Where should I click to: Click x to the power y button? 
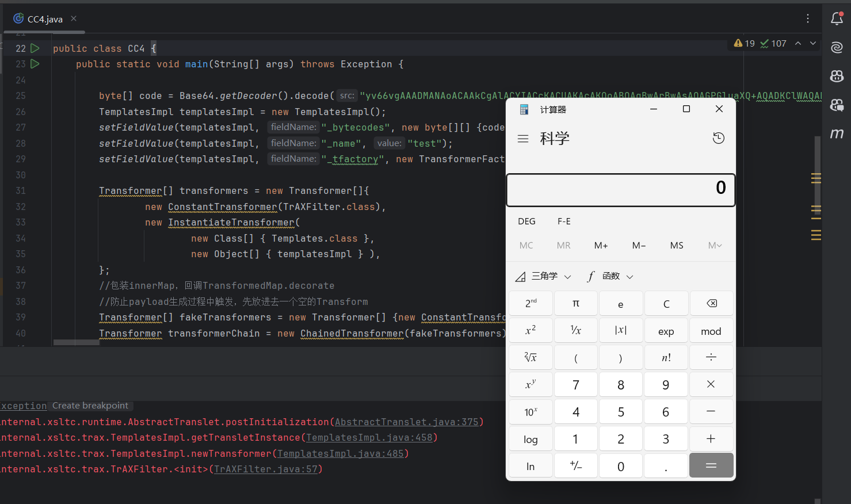(x=531, y=384)
